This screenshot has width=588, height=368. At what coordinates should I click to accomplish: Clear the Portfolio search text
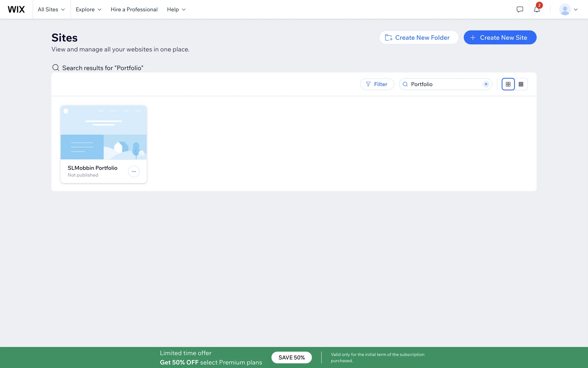486,84
